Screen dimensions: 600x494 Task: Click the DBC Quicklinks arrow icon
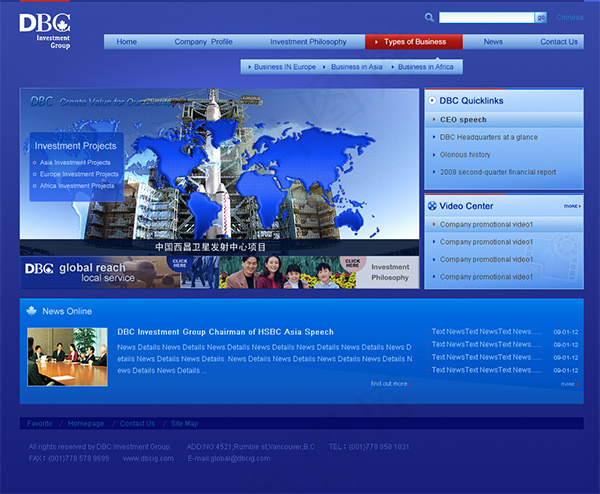tap(431, 100)
